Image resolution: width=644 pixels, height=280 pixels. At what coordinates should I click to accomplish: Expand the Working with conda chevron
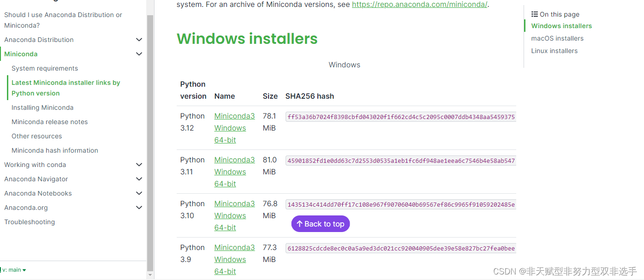139,165
